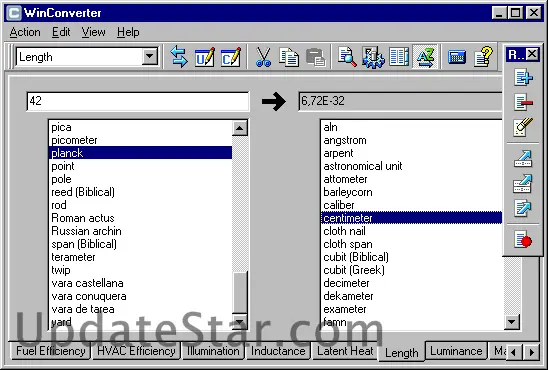Click the add entry plus icon in results toolbar
The image size is (548, 370).
tap(523, 77)
